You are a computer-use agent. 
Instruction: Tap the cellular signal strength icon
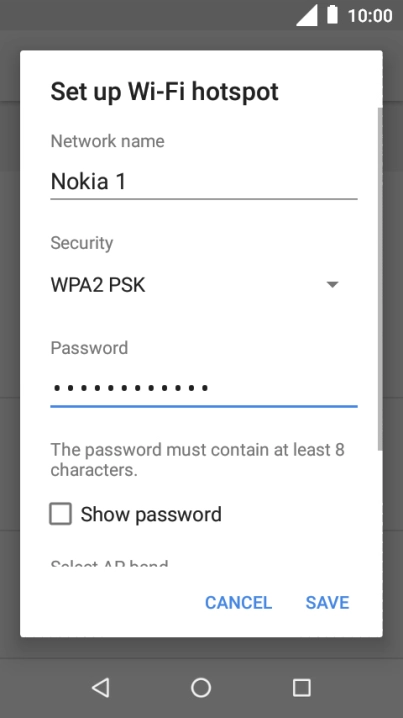[x=306, y=15]
